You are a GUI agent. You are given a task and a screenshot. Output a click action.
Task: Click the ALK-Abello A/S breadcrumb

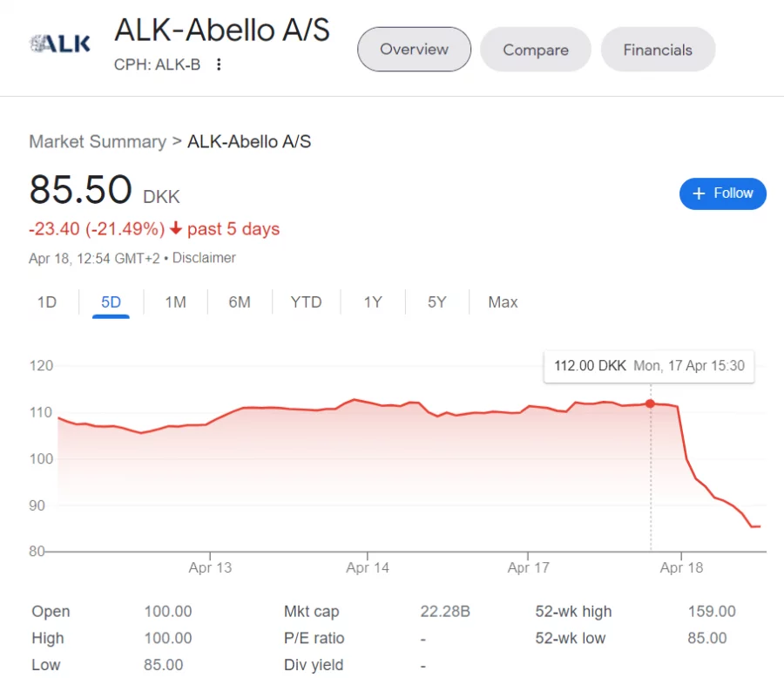(x=250, y=141)
